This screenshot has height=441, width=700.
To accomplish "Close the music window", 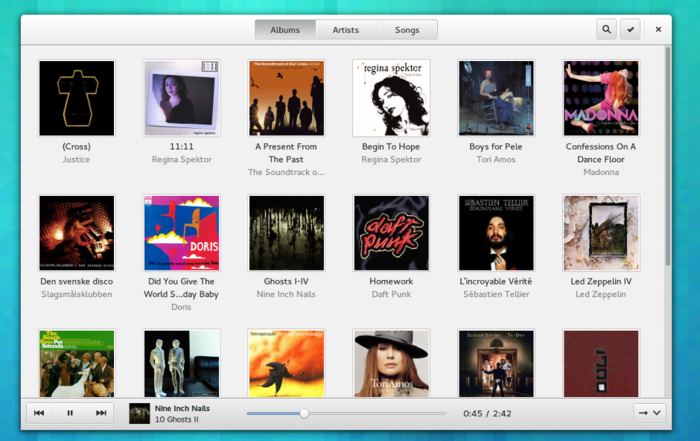I will 658,29.
